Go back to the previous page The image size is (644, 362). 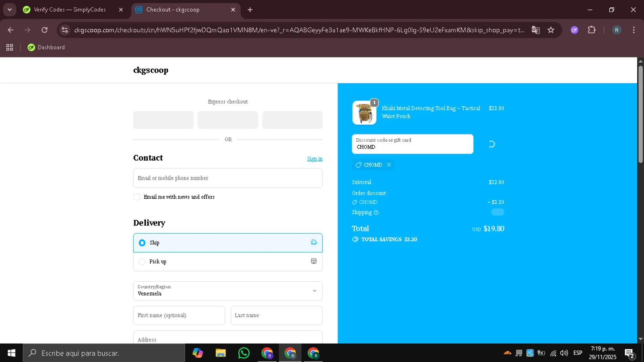[11, 30]
